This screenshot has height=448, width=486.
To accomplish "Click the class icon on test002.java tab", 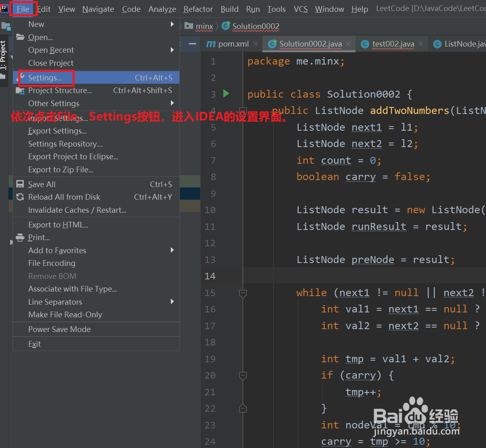I will click(x=365, y=44).
